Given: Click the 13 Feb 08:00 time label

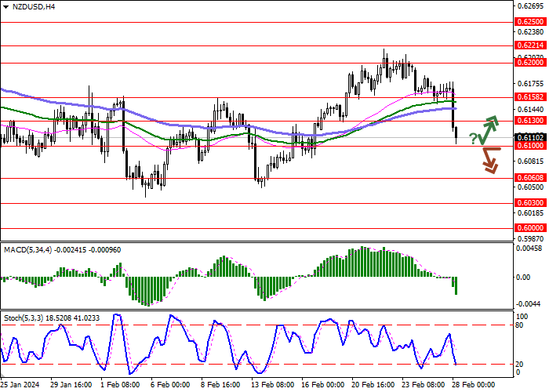Looking at the screenshot, I should [x=273, y=385].
